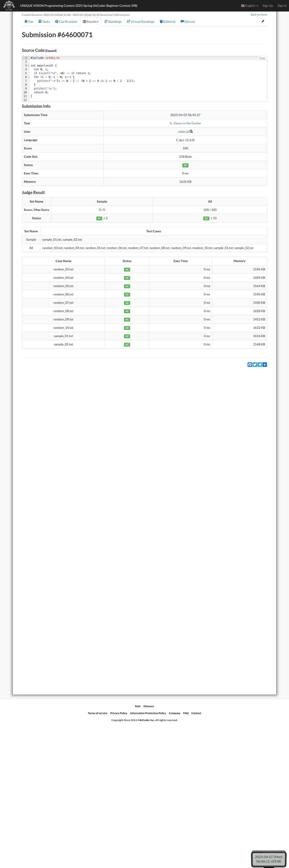Select the random_10.txt case name cell
Image resolution: width=289 pixels, height=868 pixels.
click(x=63, y=328)
